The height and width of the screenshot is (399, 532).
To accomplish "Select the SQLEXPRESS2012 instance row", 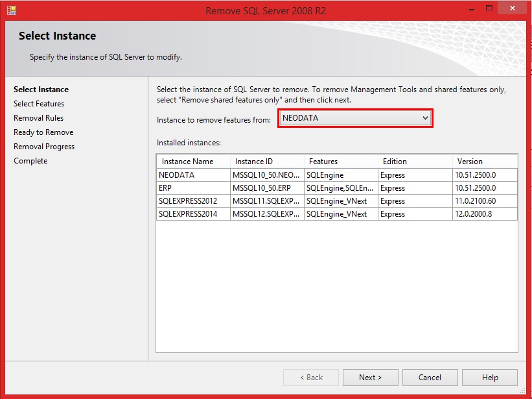I will 337,200.
